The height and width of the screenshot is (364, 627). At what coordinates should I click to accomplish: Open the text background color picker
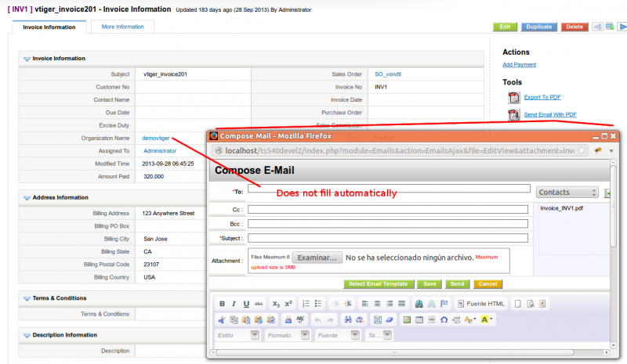pyautogui.click(x=486, y=319)
